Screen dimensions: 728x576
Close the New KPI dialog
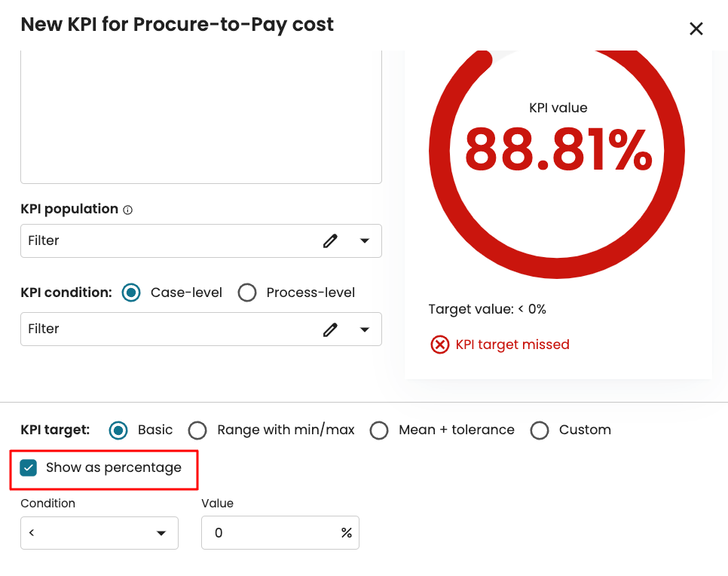(696, 29)
